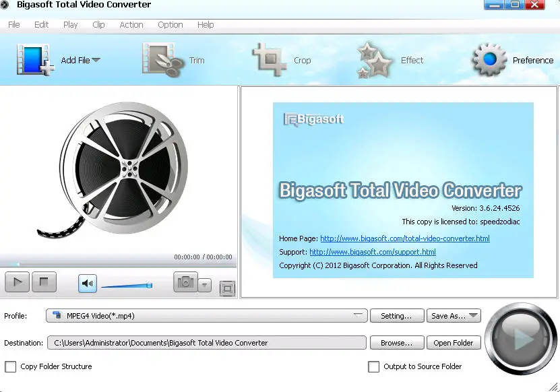Mute the audio with speaker icon
This screenshot has height=392, width=560.
coord(88,284)
